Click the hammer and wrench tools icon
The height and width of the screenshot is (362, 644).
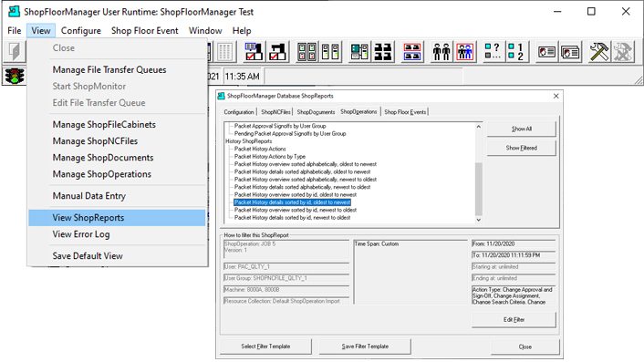click(599, 52)
